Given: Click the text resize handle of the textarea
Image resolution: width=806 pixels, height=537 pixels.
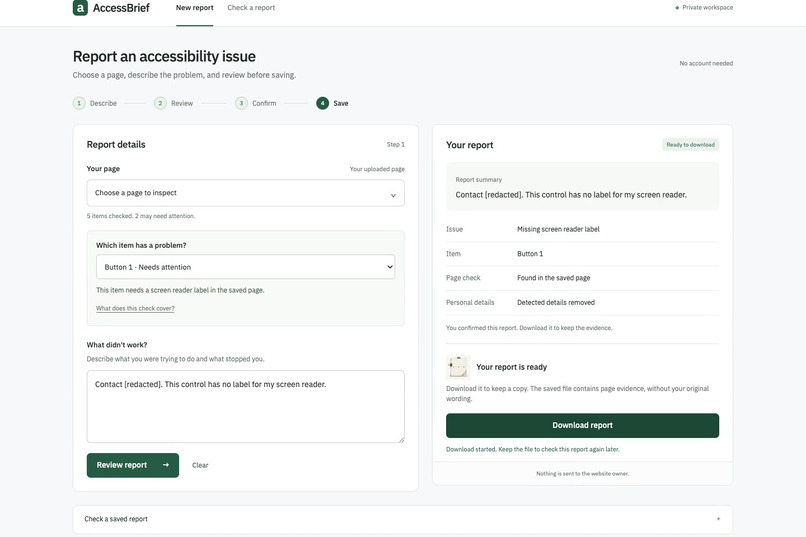Looking at the screenshot, I should pyautogui.click(x=401, y=439).
